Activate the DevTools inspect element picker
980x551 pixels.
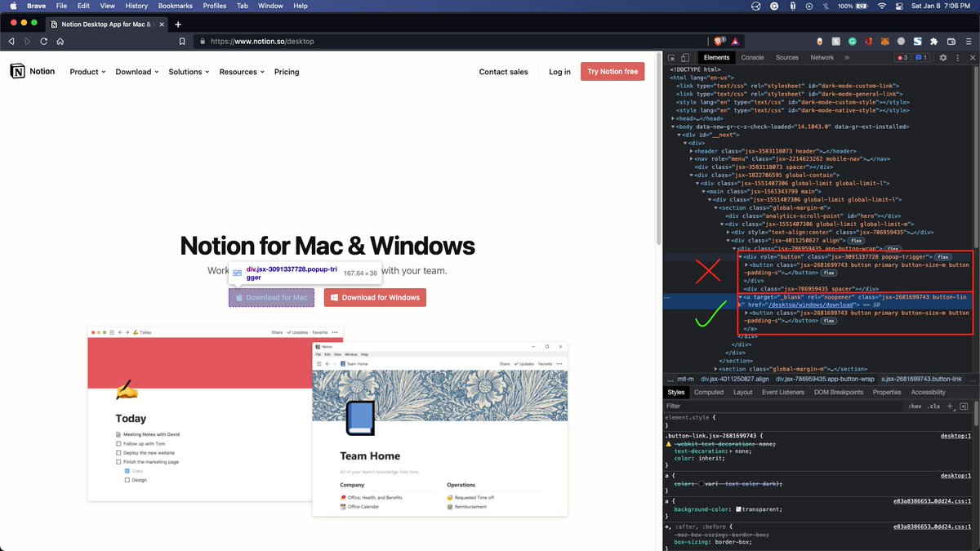[x=671, y=58]
